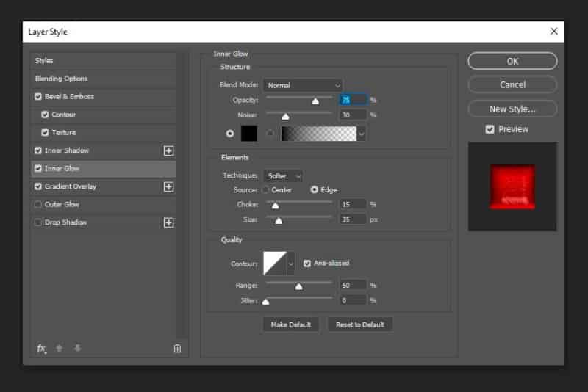Choose Edge as glow source
Viewport: 588px width, 392px height.
click(315, 190)
